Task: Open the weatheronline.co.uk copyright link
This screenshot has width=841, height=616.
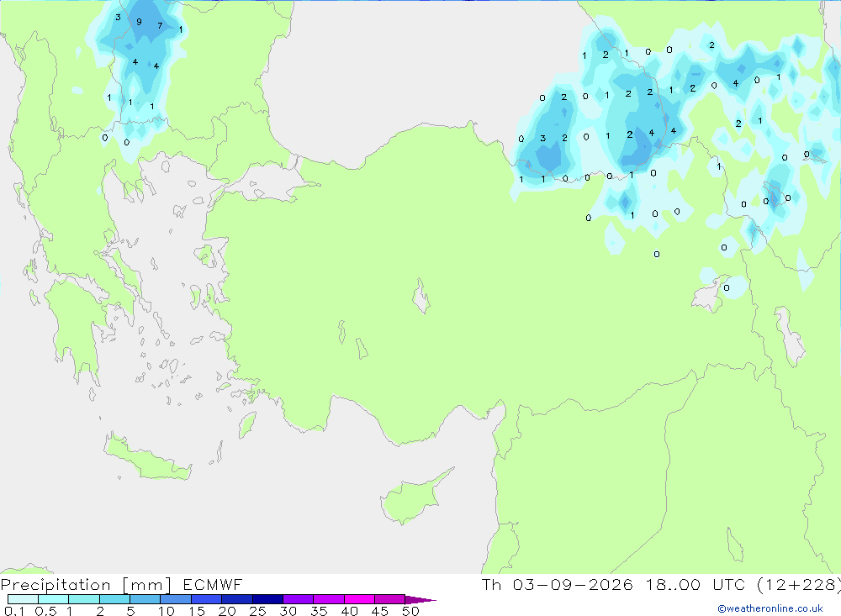Action: coord(770,608)
